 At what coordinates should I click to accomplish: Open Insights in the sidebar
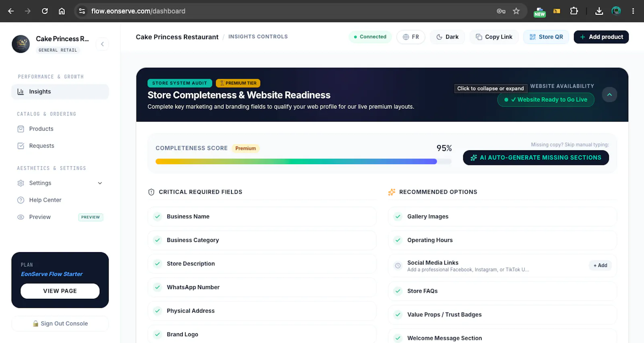coord(60,91)
